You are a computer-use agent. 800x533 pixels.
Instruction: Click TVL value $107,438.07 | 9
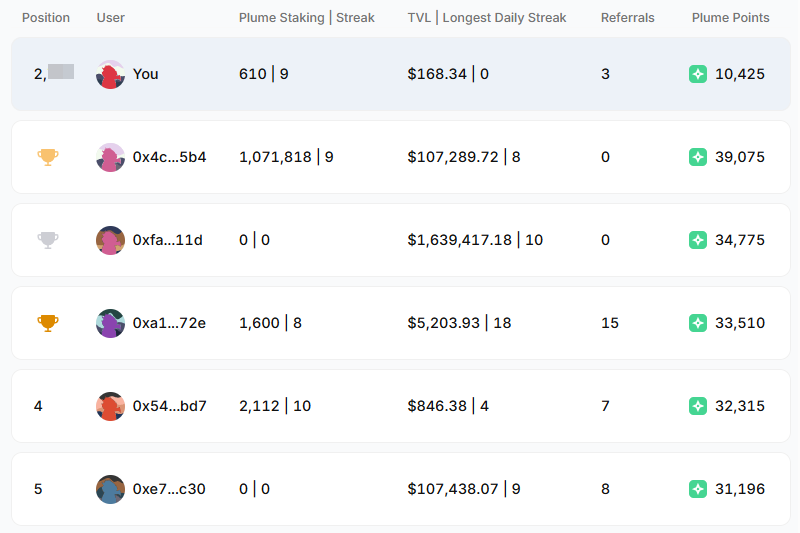[x=464, y=489]
